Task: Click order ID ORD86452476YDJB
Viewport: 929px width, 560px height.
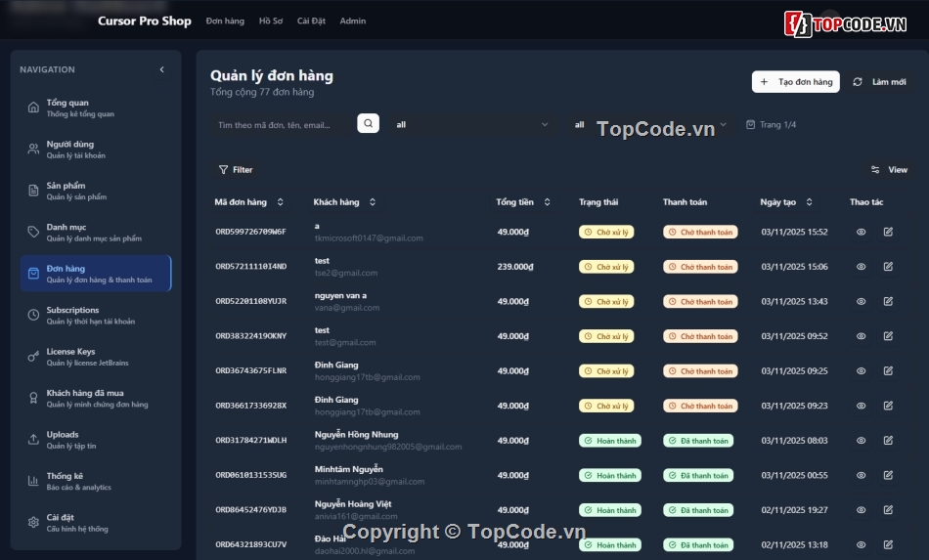Action: click(250, 510)
